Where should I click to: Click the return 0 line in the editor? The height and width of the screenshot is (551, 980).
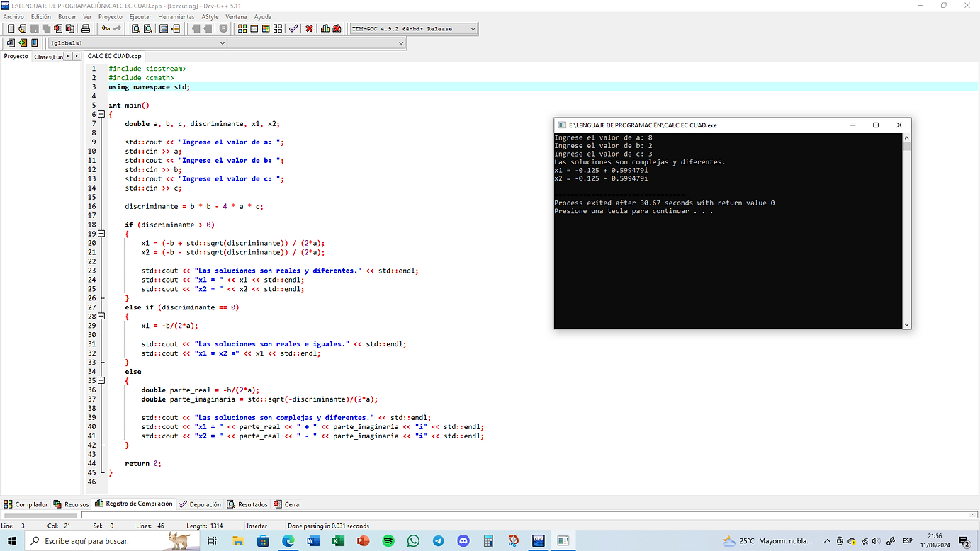[x=143, y=463]
